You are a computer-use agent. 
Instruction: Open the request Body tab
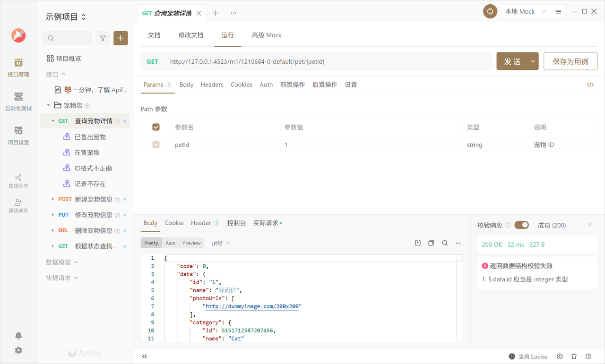tap(186, 85)
